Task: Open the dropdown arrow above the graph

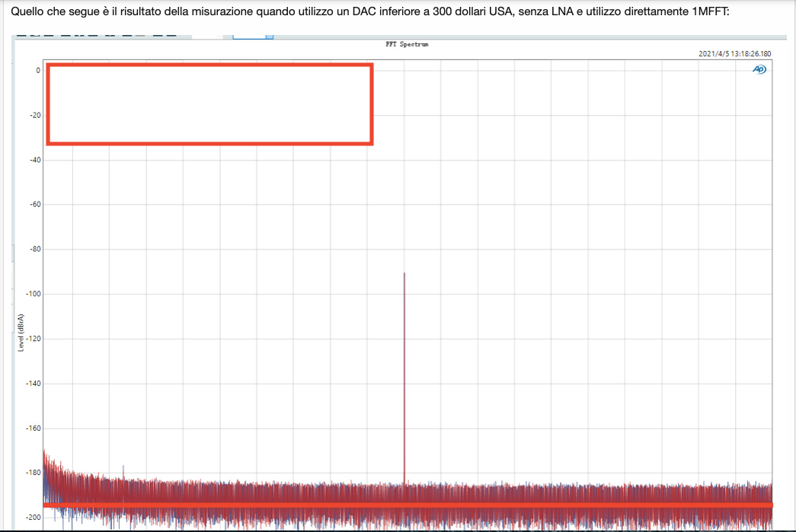Action: click(270, 36)
